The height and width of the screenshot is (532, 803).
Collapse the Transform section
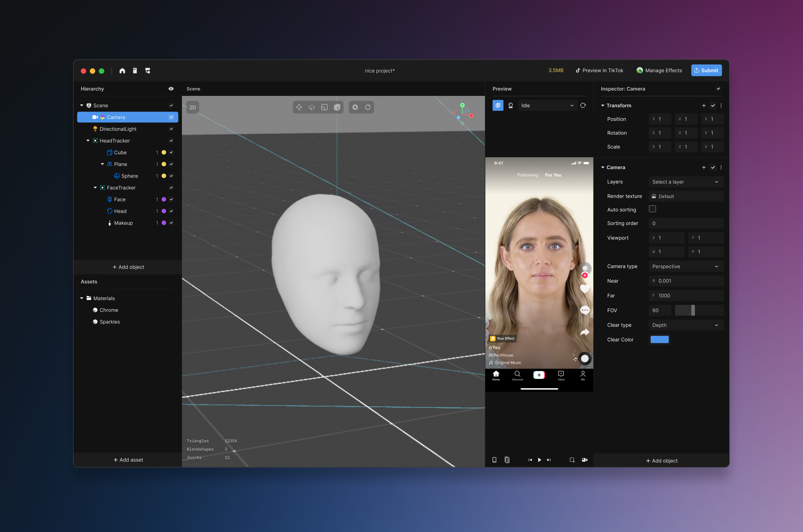(603, 105)
